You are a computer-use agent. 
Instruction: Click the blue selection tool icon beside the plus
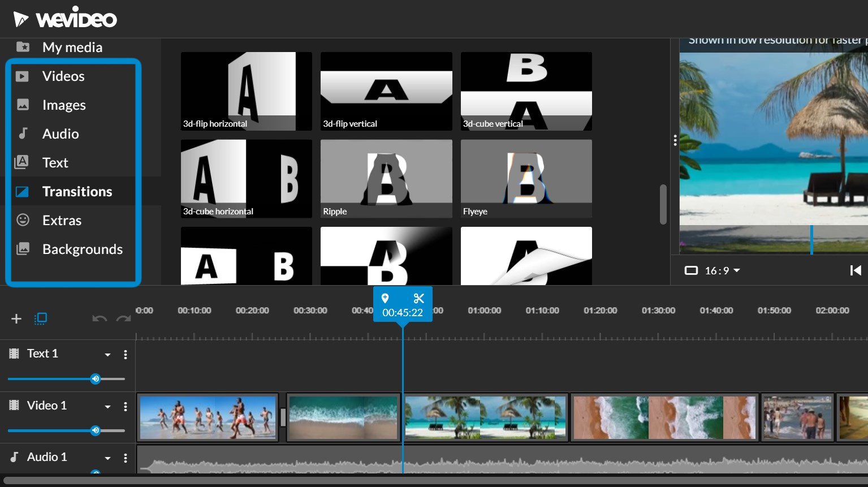[x=41, y=319]
